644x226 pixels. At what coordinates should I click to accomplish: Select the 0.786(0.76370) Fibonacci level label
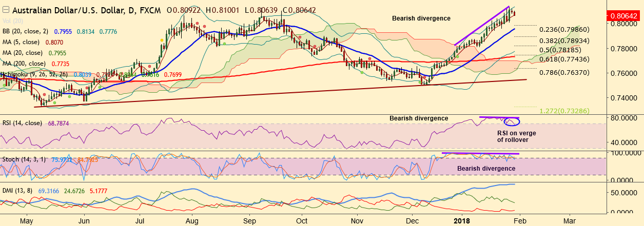tap(564, 73)
